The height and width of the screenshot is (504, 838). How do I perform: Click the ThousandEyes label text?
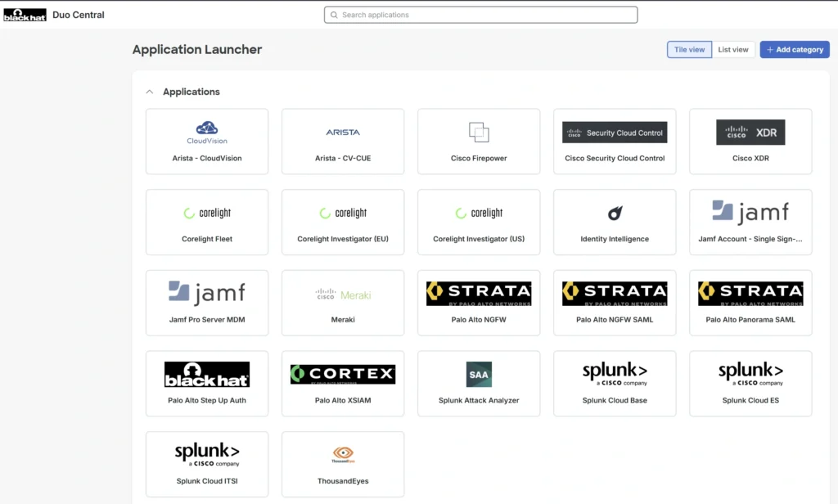[x=343, y=481]
